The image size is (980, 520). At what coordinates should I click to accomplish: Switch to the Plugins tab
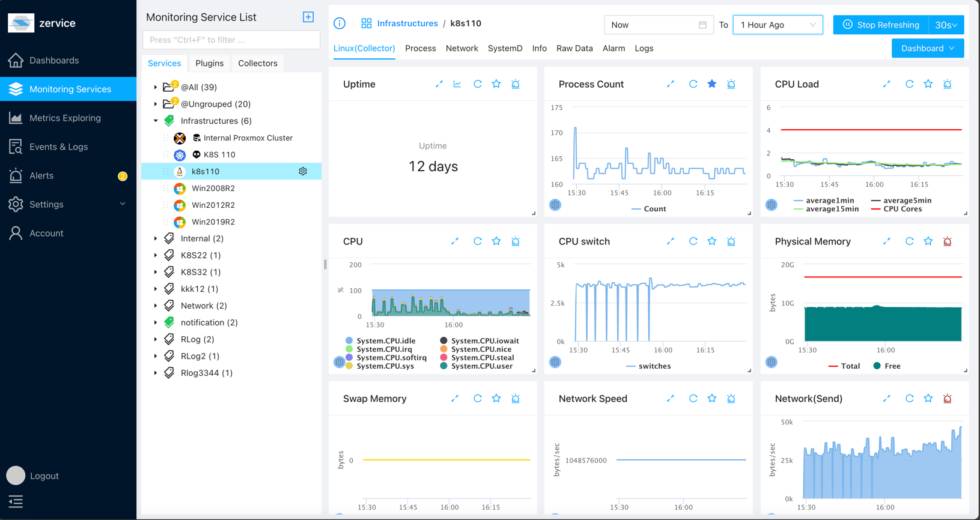(x=209, y=63)
